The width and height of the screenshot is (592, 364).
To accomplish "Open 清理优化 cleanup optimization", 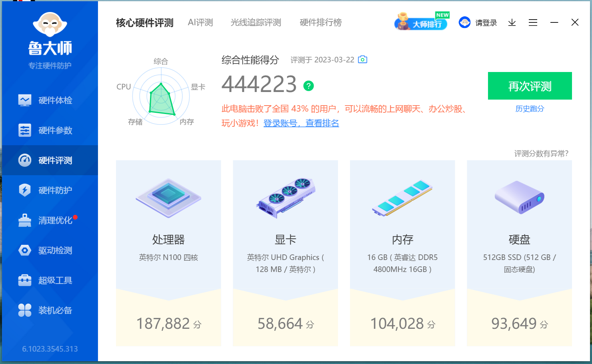I will click(x=50, y=220).
